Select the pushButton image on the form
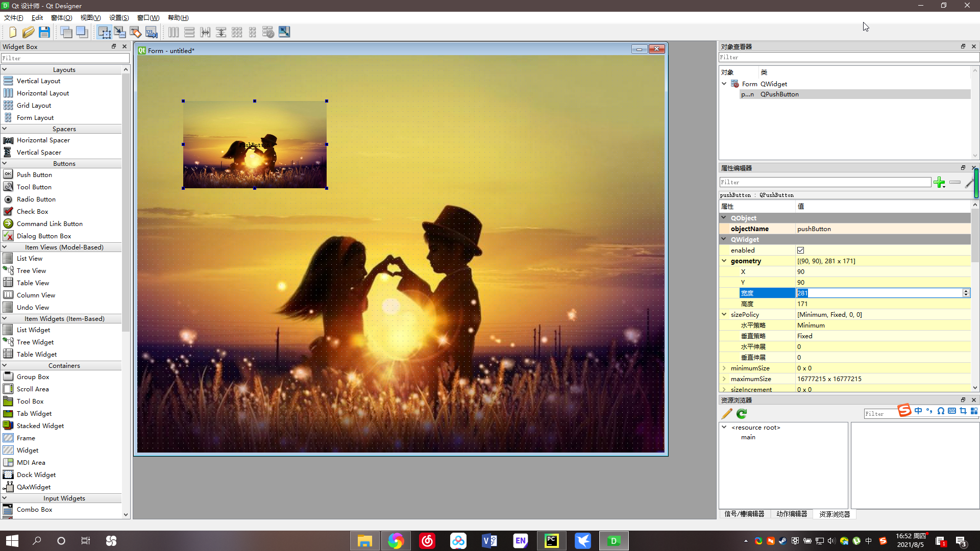 pos(255,144)
